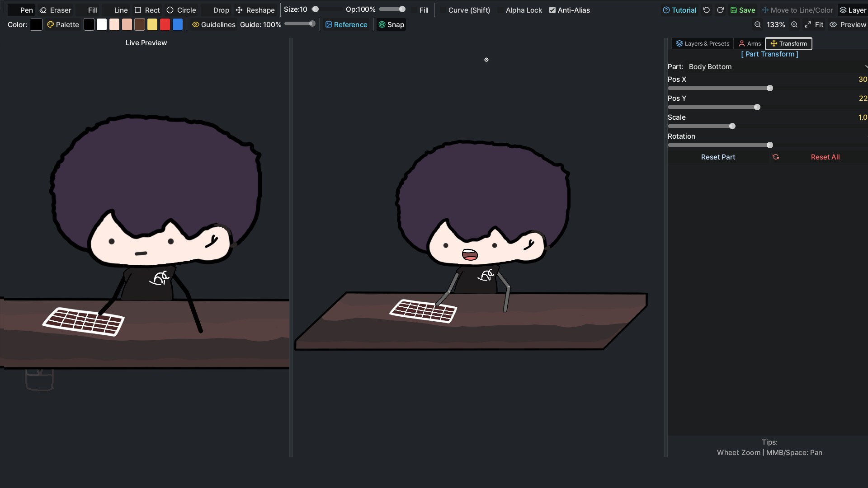Open the Layer button at top right

(853, 10)
